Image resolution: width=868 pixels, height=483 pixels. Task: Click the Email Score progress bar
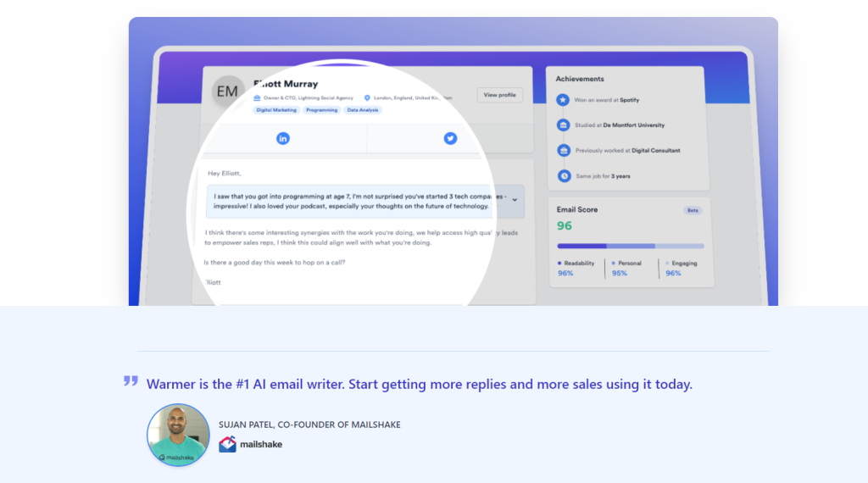coord(630,246)
